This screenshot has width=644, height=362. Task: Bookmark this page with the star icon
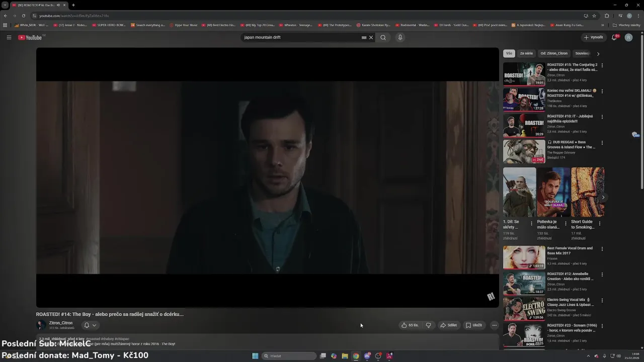tap(594, 16)
